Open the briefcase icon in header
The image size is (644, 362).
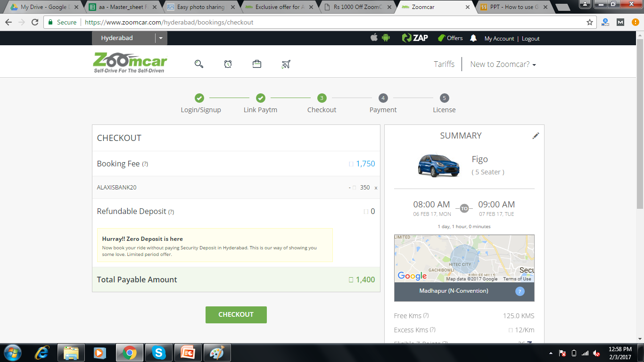257,64
